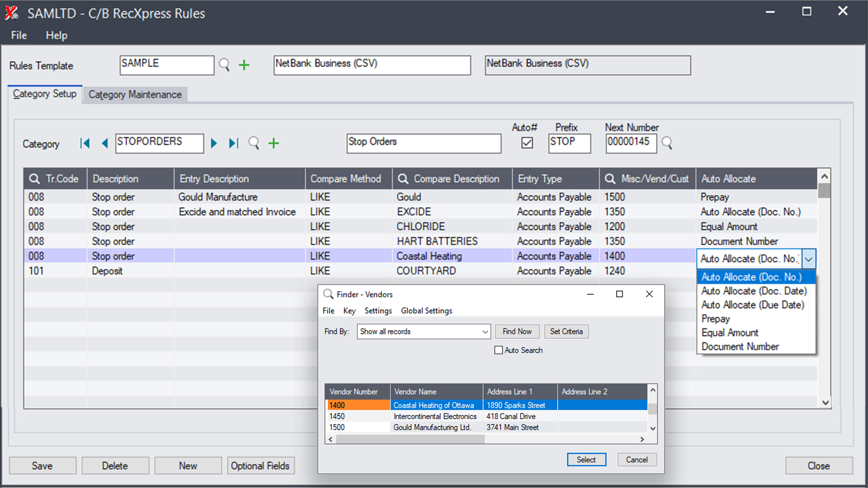Go to next Category record
Viewport: 868px width, 488px height.
[214, 143]
